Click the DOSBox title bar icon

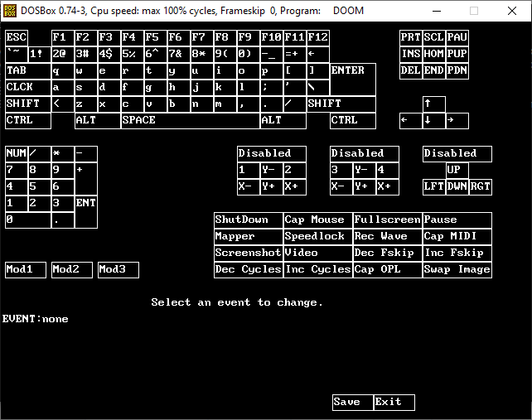click(x=10, y=11)
